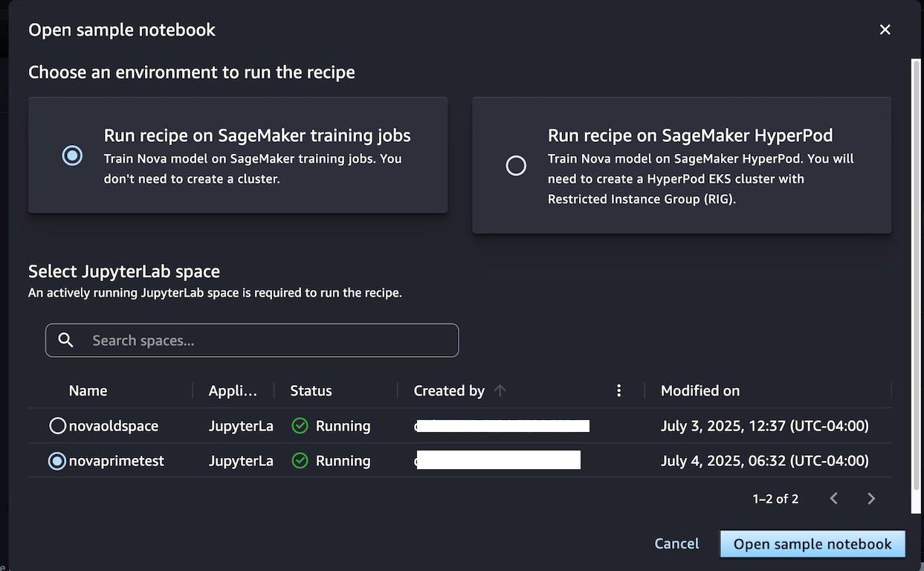Click novaoldspace Running status check icon

pyautogui.click(x=300, y=426)
